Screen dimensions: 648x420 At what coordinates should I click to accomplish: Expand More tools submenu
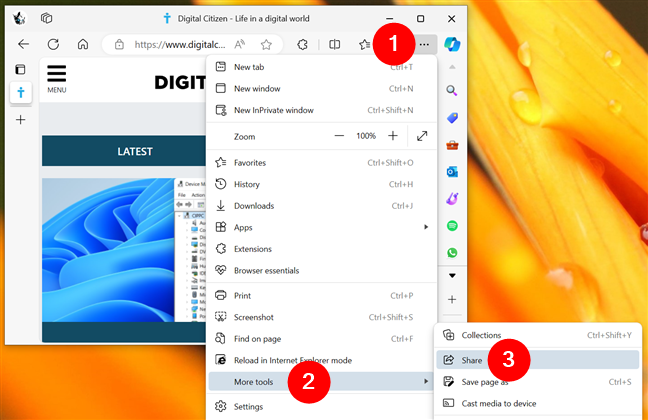321,382
